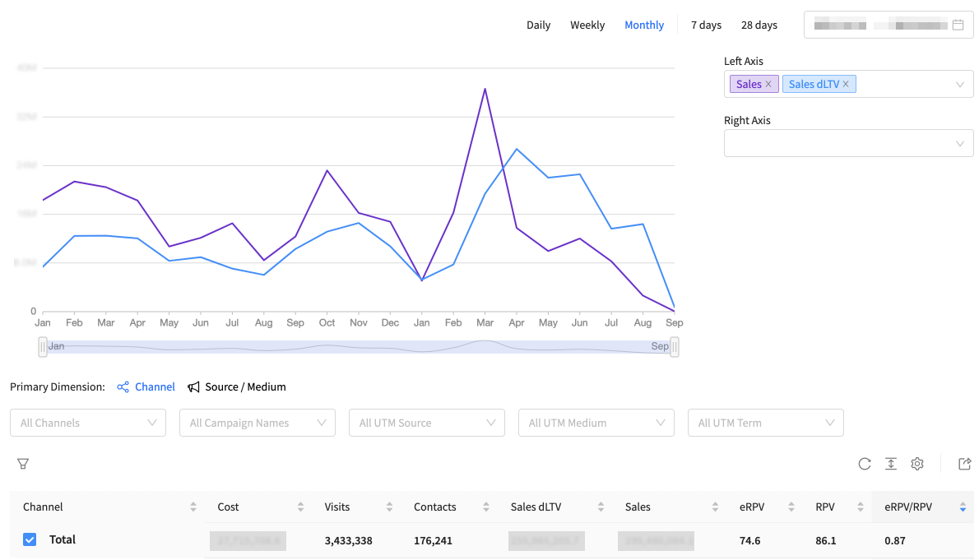Click the filter funnel icon

click(x=23, y=464)
